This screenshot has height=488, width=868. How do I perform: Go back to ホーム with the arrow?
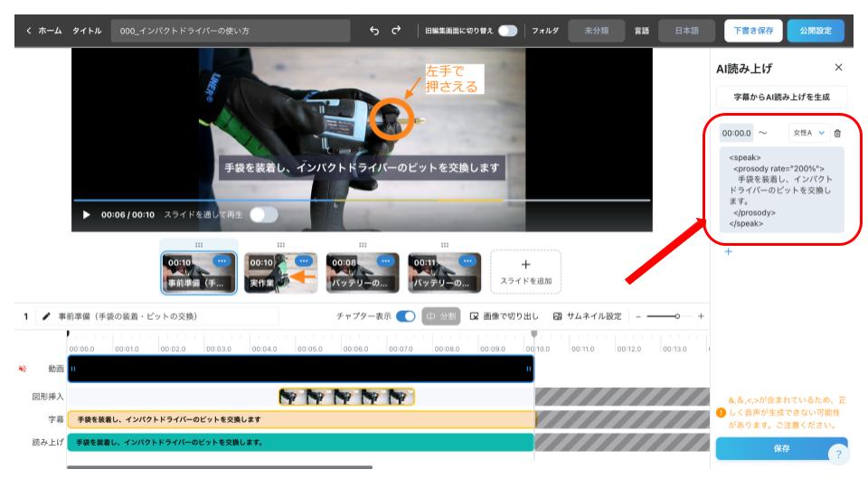(x=29, y=31)
